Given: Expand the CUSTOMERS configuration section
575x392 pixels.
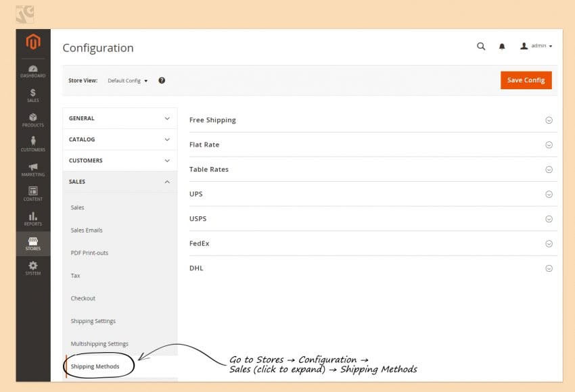Looking at the screenshot, I should (x=120, y=160).
